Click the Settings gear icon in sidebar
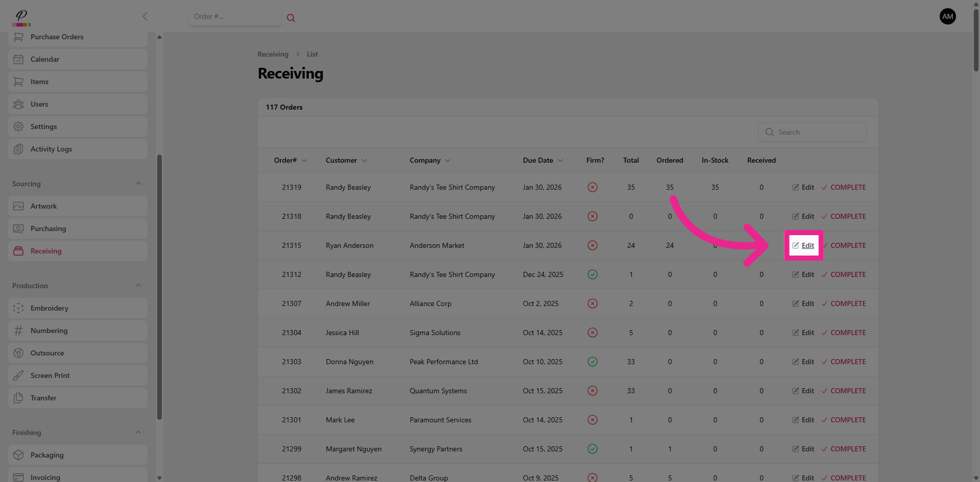 (18, 126)
